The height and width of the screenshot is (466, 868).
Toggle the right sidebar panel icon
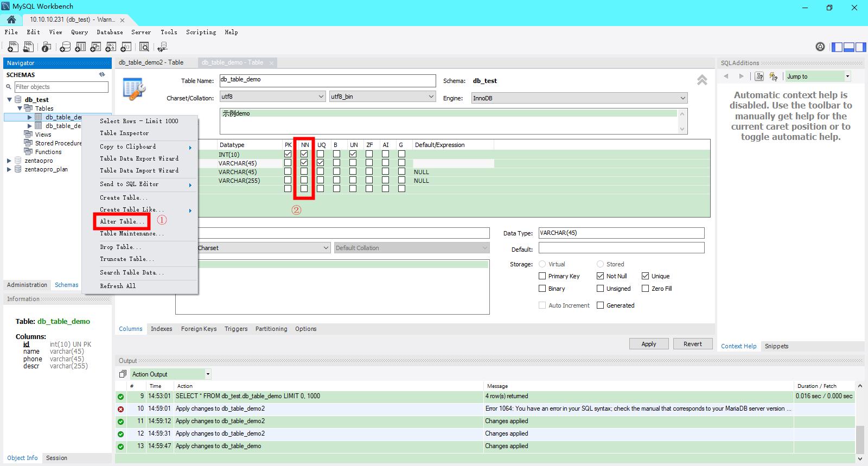point(860,47)
